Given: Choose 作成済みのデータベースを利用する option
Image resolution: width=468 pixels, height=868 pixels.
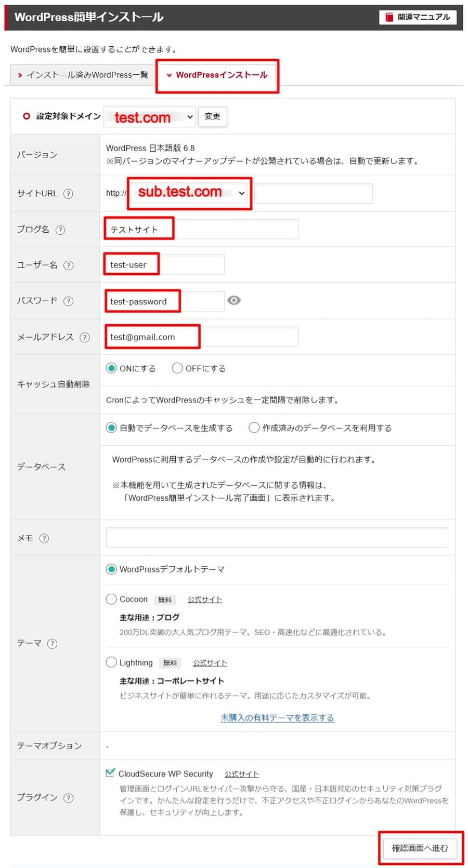Looking at the screenshot, I should 254,428.
